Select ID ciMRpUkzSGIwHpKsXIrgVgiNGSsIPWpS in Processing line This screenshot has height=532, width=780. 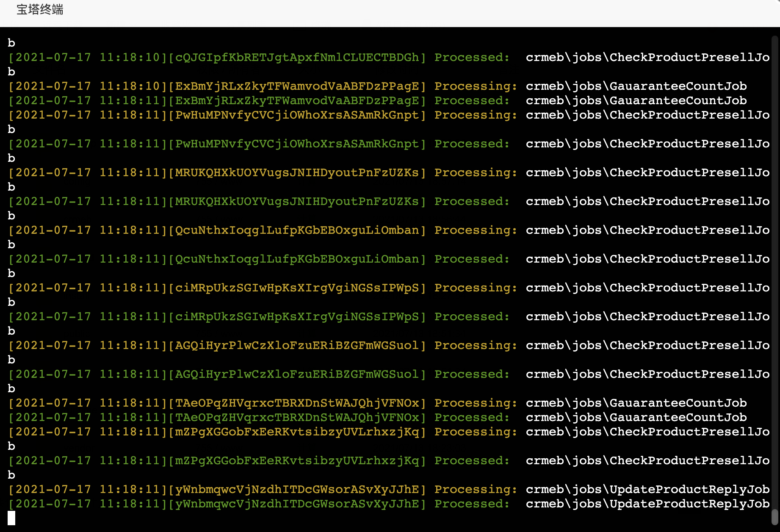coord(297,288)
